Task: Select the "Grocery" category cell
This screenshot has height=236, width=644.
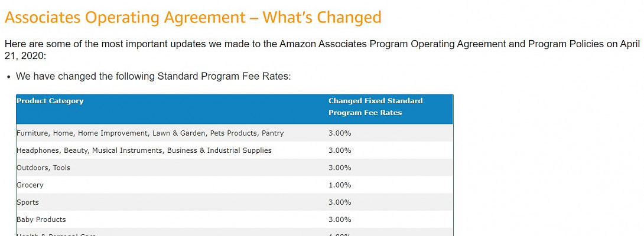Action: point(30,185)
